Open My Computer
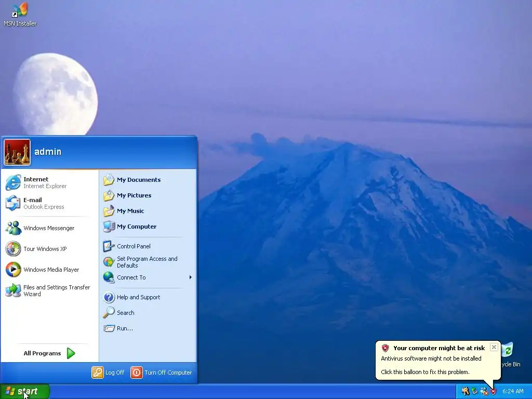Screen dimensions: 532x399 coord(148,227)
